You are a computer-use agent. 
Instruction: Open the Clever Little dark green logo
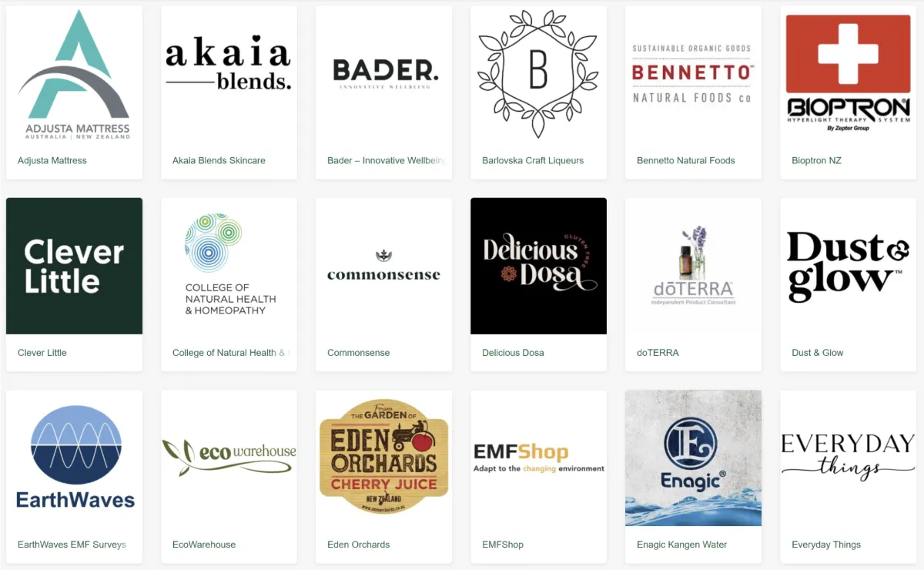tap(74, 266)
